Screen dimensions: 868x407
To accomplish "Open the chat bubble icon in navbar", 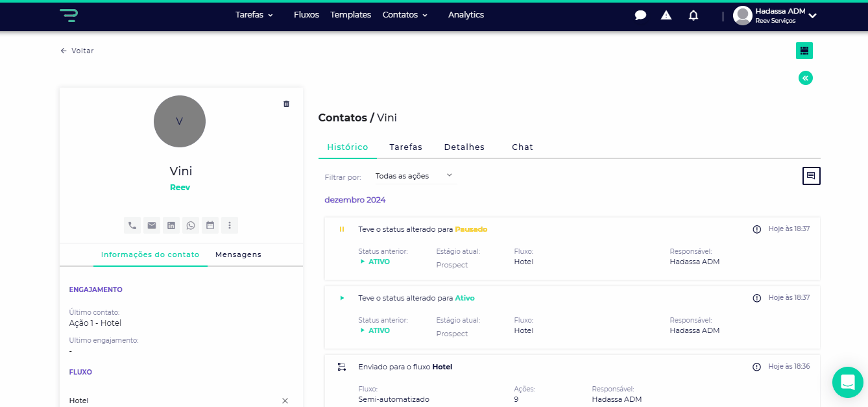I will [x=640, y=15].
